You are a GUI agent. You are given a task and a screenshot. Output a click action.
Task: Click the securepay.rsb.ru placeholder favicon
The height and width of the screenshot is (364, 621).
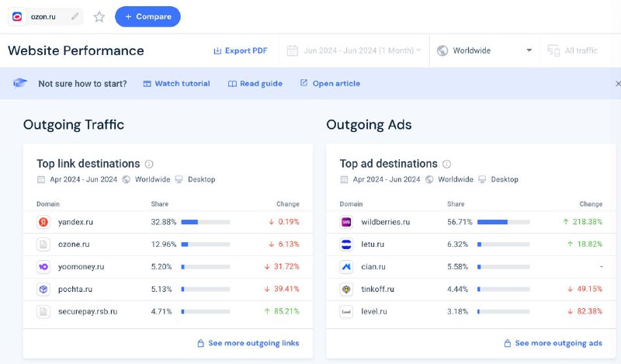[x=43, y=312]
